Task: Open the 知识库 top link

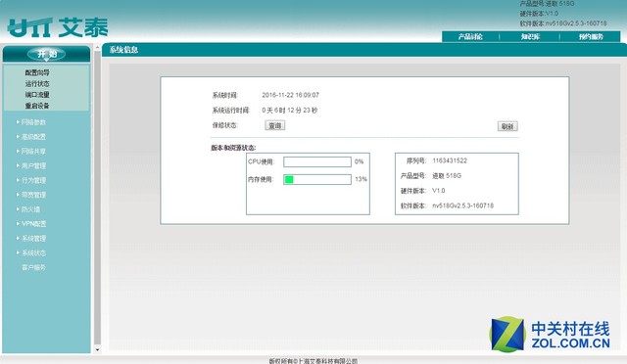Action: (x=530, y=37)
